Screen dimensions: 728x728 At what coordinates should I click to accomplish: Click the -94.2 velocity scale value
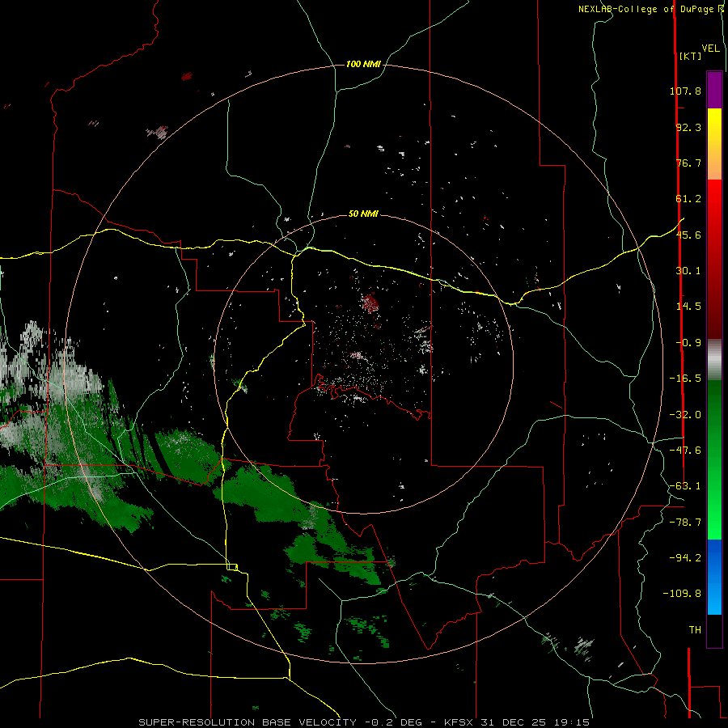(x=685, y=558)
